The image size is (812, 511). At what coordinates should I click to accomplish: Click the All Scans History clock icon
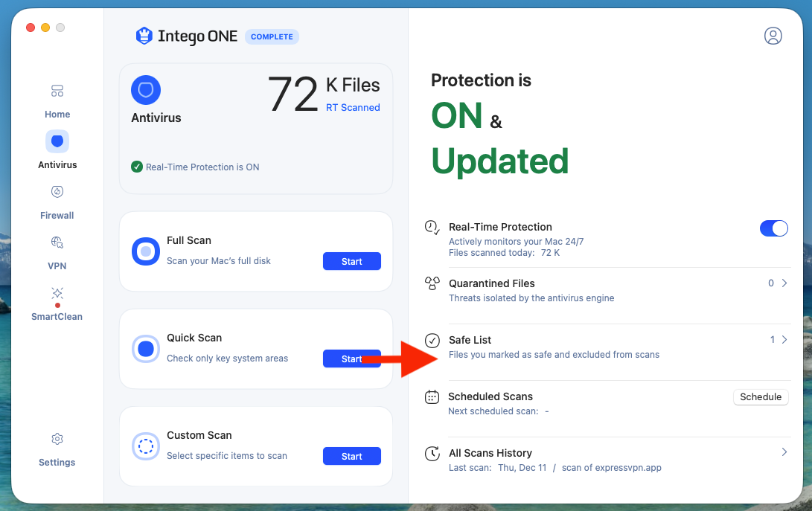click(x=432, y=454)
